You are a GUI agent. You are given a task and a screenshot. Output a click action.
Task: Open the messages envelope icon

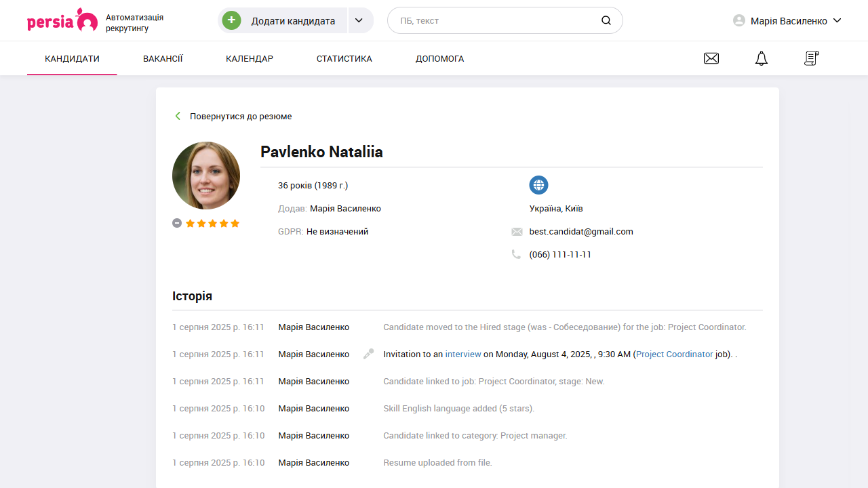point(711,59)
